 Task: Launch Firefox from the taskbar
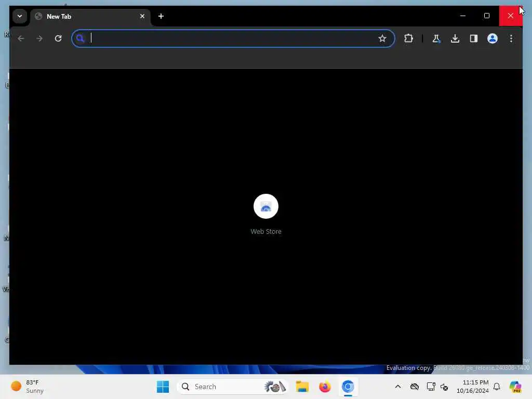325,387
